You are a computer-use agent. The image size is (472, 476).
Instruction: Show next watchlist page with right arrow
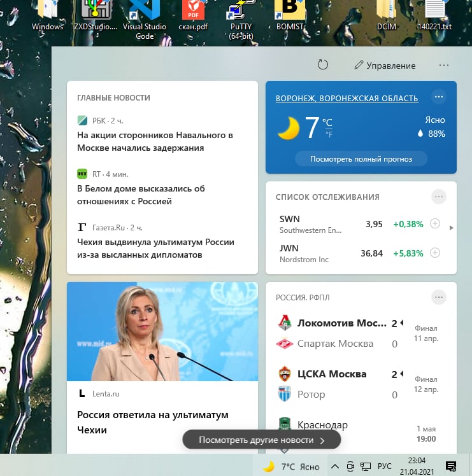[452, 228]
